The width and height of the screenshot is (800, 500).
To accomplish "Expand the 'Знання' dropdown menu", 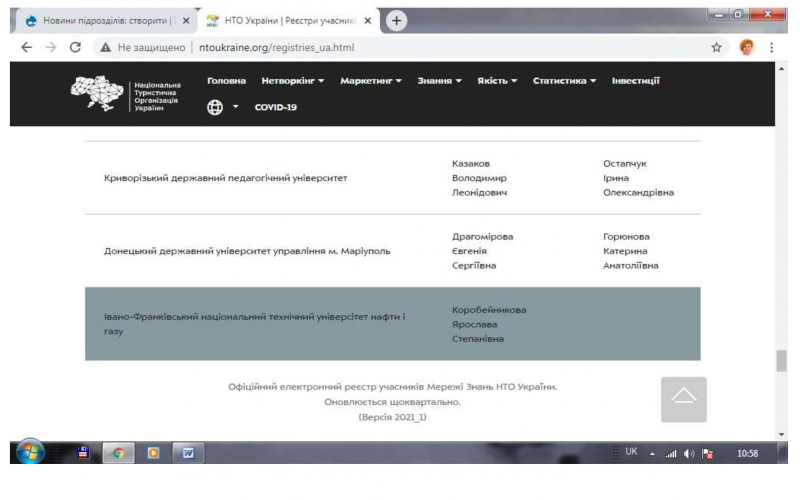I will point(439,81).
